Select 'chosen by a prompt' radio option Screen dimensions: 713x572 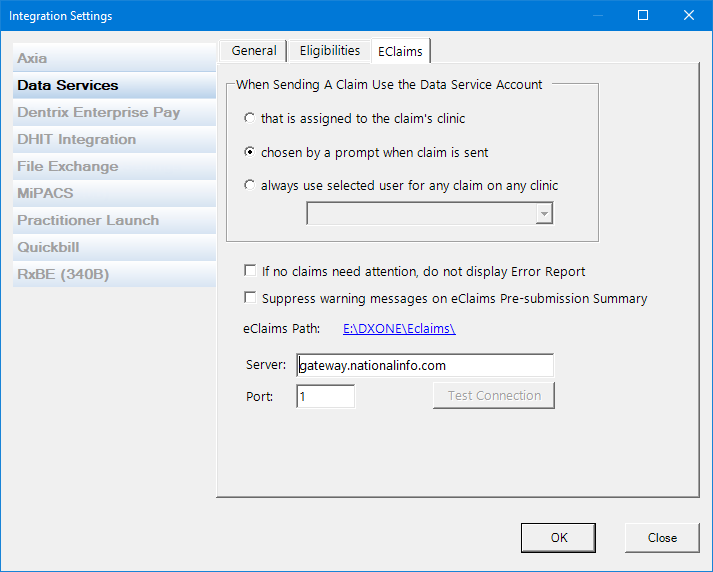pyautogui.click(x=249, y=153)
